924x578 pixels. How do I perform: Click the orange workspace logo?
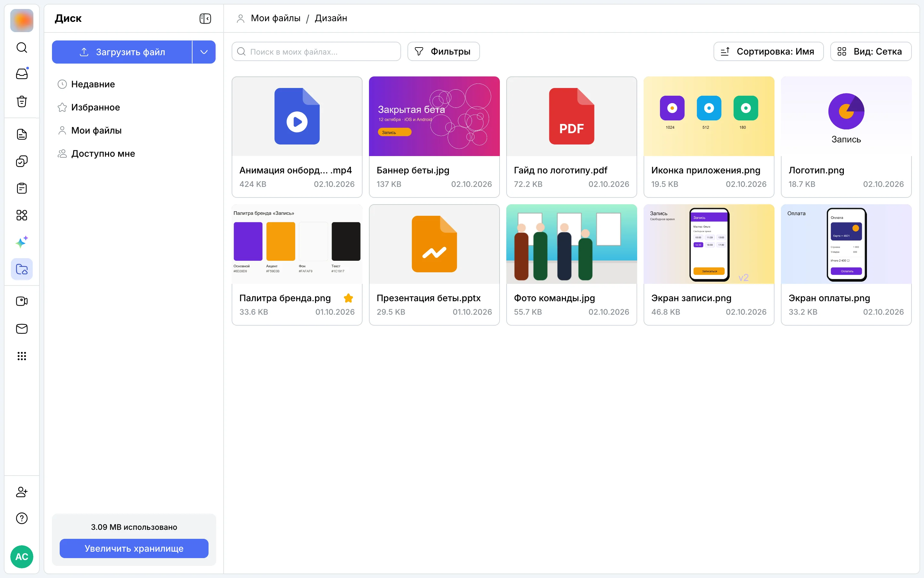[22, 21]
